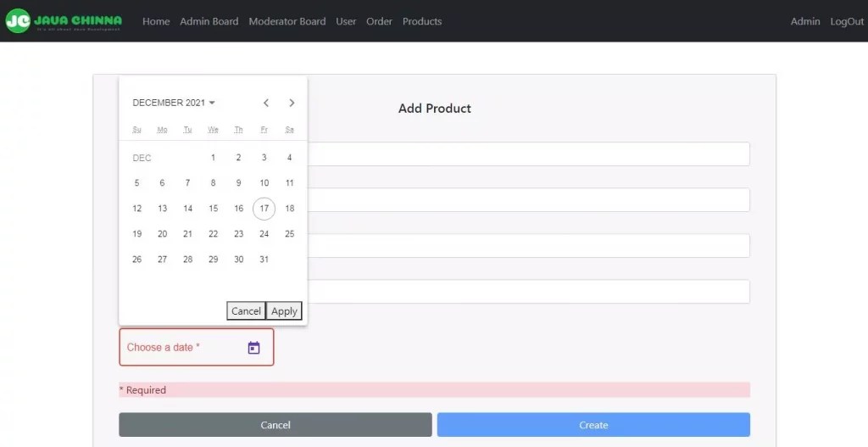Click the Add Product heading

[x=435, y=108]
